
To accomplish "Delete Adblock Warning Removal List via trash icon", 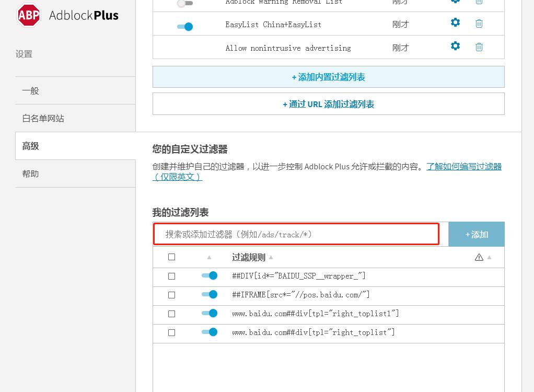I will pos(479,2).
